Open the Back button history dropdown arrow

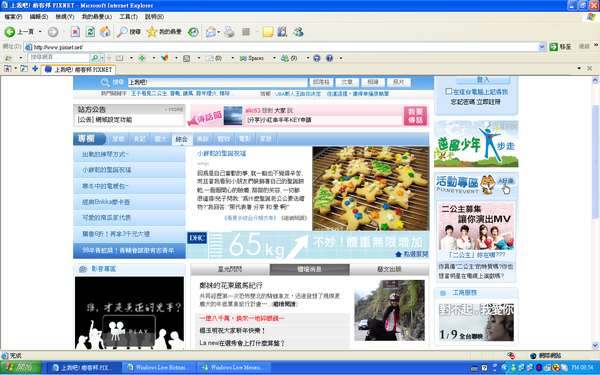click(40, 32)
